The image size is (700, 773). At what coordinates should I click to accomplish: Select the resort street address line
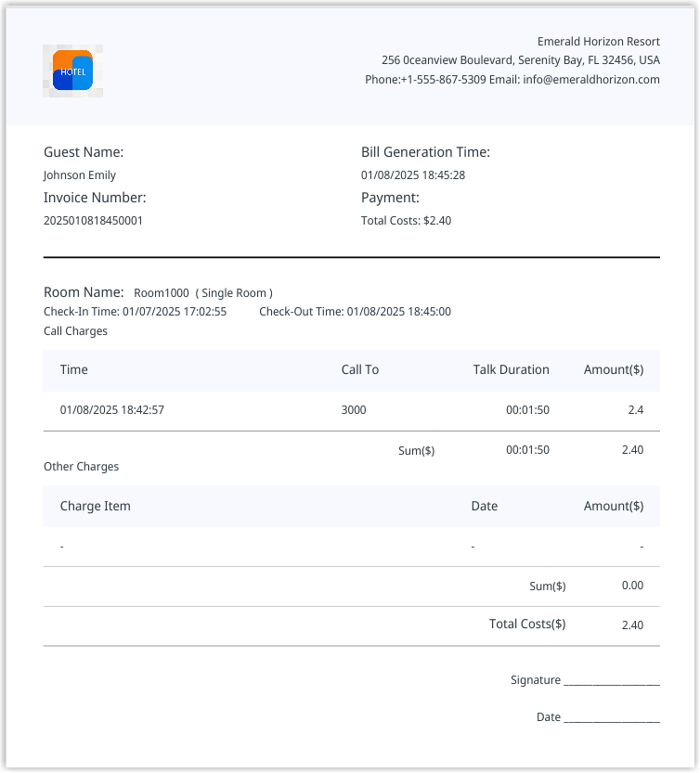pyautogui.click(x=520, y=60)
